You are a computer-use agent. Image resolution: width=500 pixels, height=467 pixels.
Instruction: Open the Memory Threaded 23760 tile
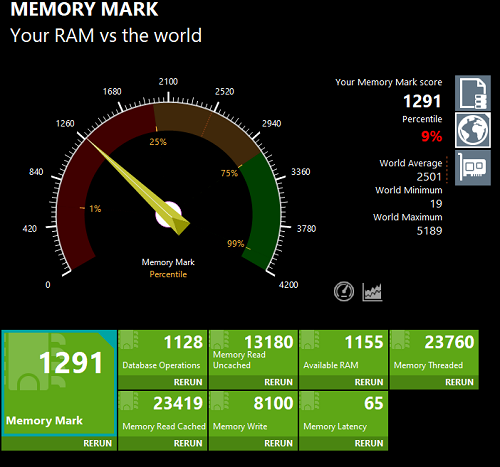434,353
